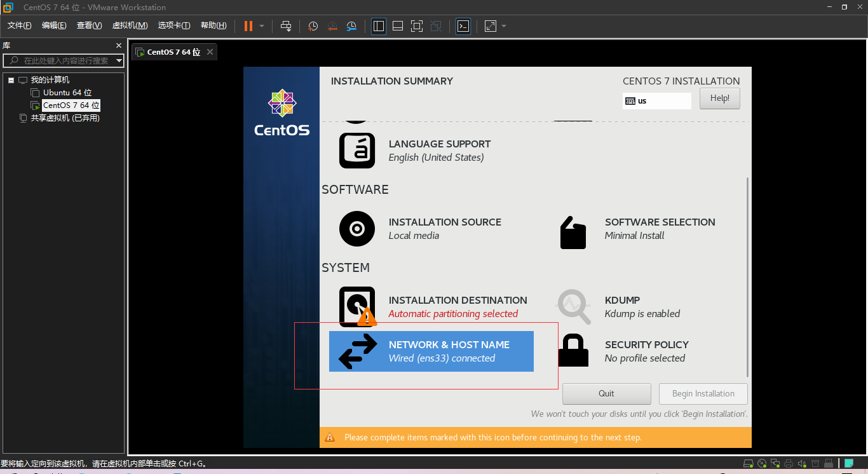The image size is (868, 474).
Task: Click the sound card status bar icon
Action: (x=802, y=464)
